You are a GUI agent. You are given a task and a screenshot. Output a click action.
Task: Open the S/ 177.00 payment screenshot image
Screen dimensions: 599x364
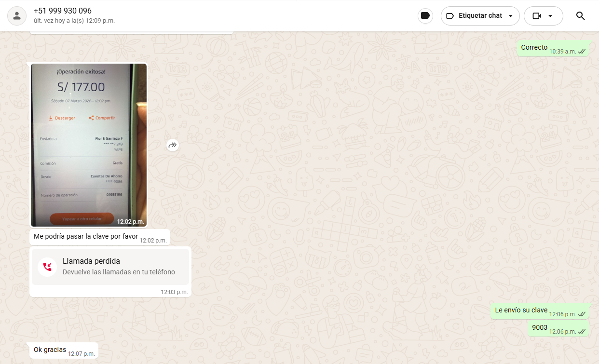tap(89, 145)
